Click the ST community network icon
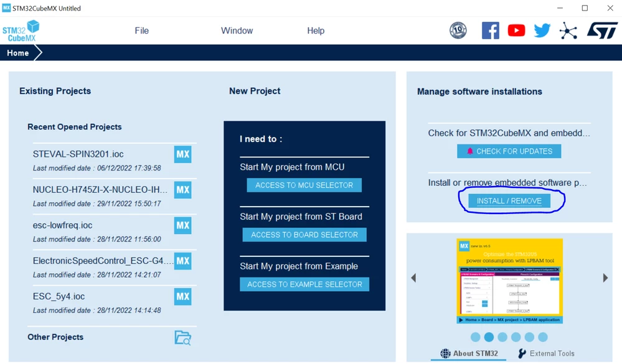This screenshot has width=622, height=364. (568, 30)
